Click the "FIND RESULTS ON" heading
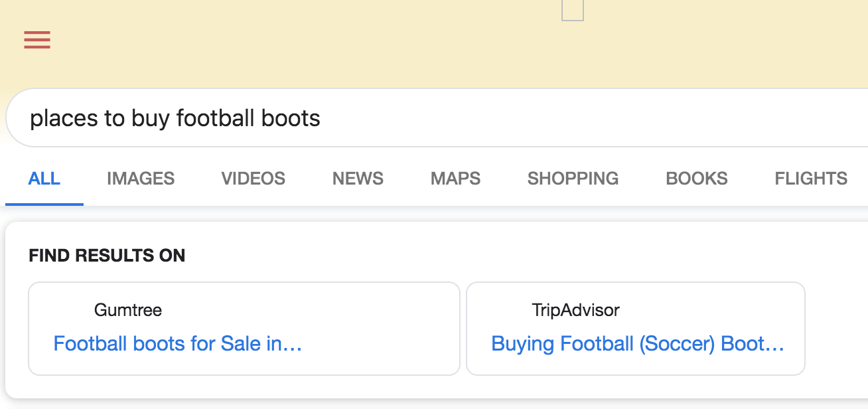The width and height of the screenshot is (868, 409). click(107, 256)
